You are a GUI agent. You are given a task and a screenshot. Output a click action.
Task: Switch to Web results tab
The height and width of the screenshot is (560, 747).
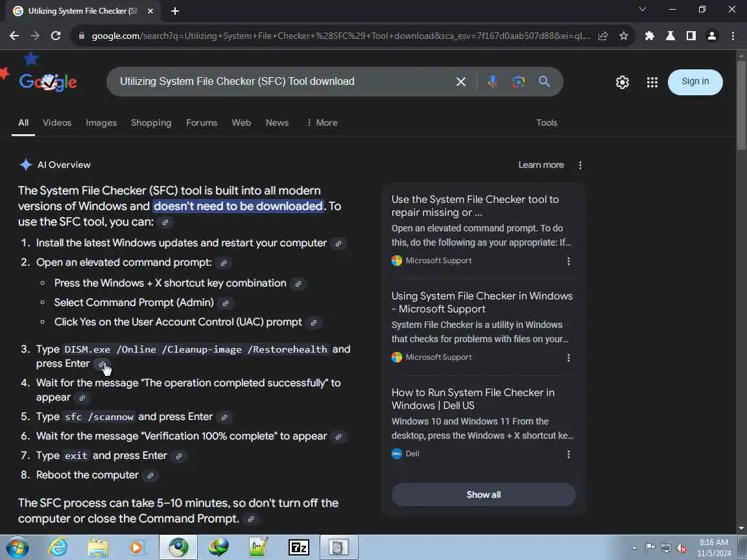[x=241, y=123]
